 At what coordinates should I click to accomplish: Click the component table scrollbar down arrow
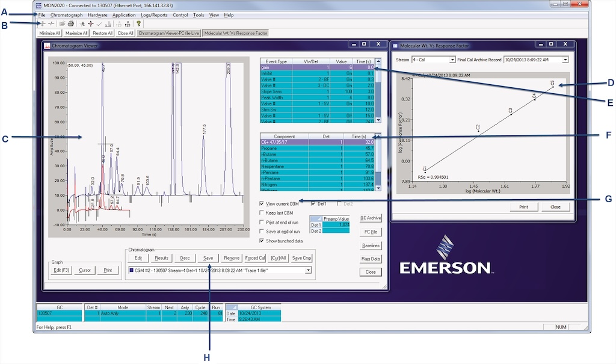click(x=378, y=188)
